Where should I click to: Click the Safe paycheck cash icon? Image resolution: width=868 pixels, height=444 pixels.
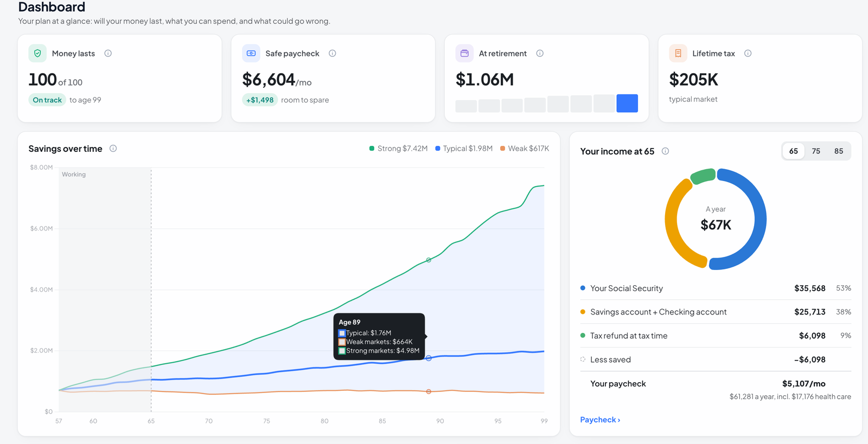pyautogui.click(x=251, y=53)
